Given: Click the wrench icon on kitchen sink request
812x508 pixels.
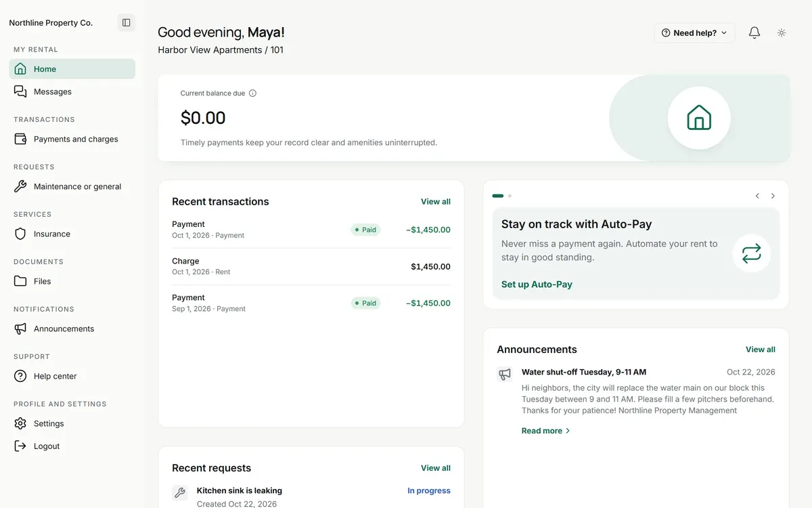Looking at the screenshot, I should pos(180,493).
